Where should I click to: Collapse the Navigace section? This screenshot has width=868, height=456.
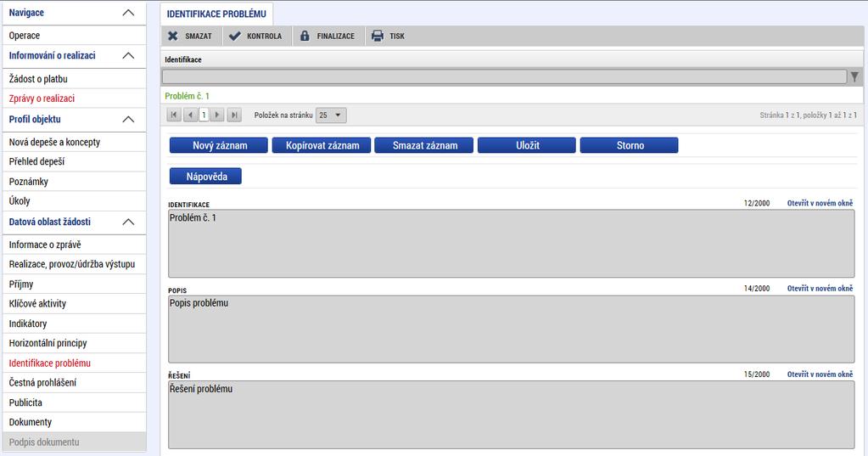point(128,13)
